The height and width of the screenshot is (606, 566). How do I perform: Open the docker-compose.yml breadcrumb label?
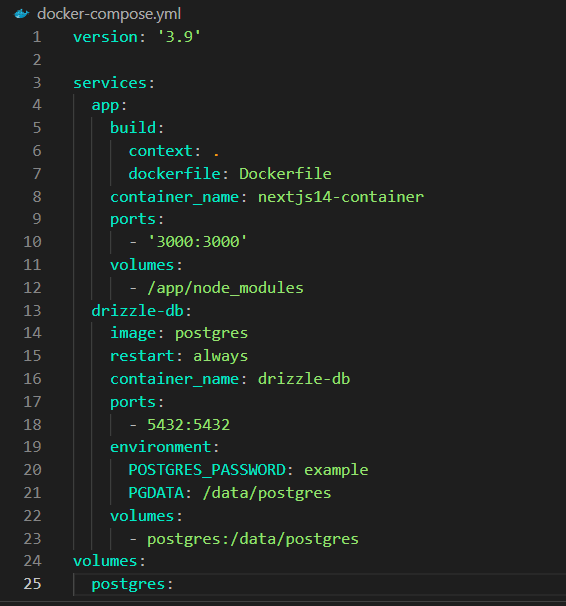(109, 14)
